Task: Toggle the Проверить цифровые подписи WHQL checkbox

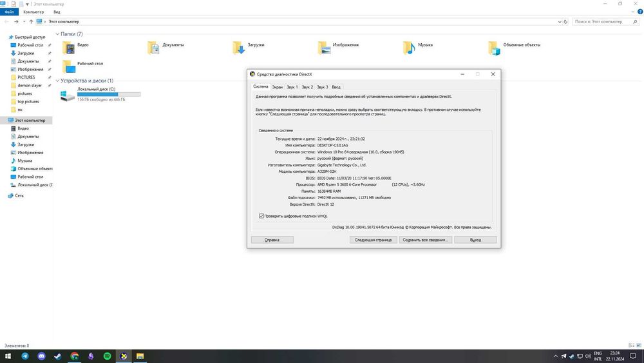Action: tap(261, 216)
